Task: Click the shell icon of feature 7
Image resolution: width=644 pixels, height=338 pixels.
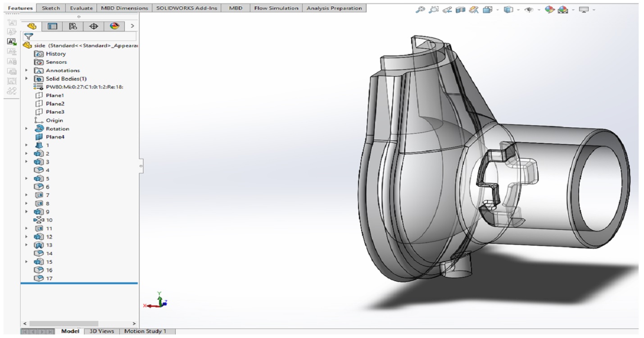Action: [x=39, y=195]
